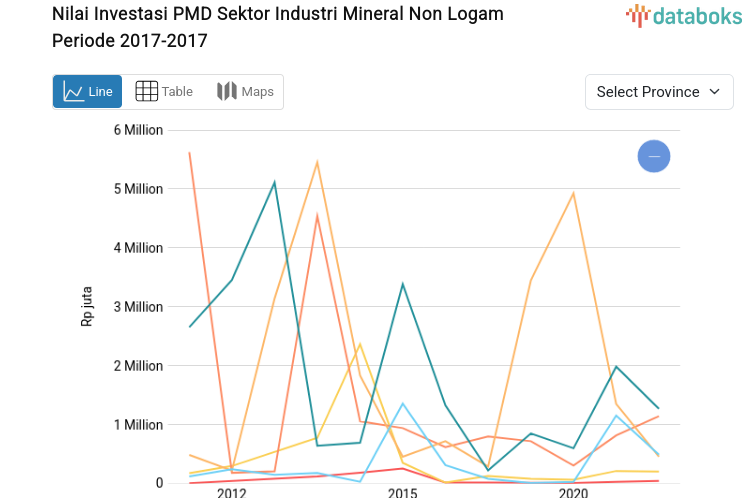Select the Line view tab
The image size is (753, 498).
coord(88,92)
